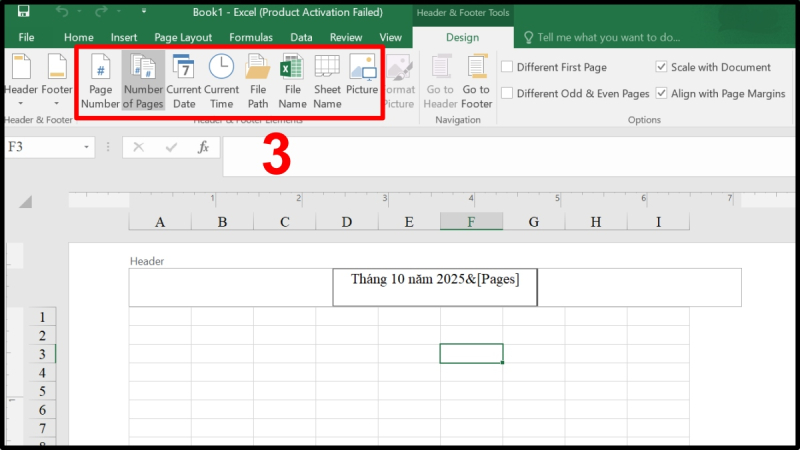Click the Undo arrow icon
800x450 pixels.
[x=62, y=12]
